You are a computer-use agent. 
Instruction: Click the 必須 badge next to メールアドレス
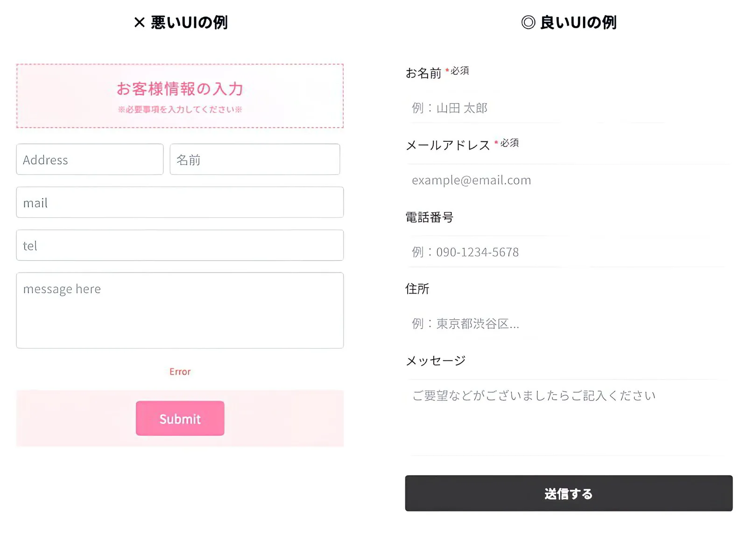pyautogui.click(x=509, y=143)
